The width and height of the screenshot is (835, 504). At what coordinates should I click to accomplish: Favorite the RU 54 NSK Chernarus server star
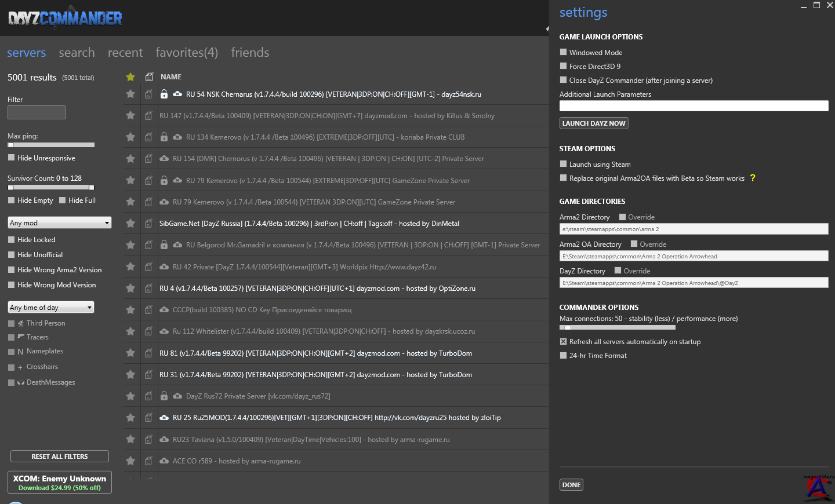(x=130, y=94)
